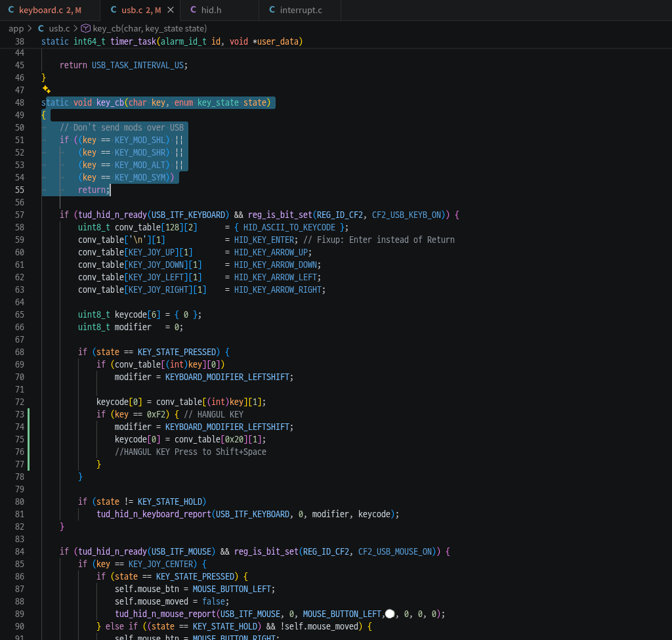Image resolution: width=672 pixels, height=640 pixels.
Task: Click '//HANGUL KEY Press to Shift+Space' comment
Action: [190, 452]
